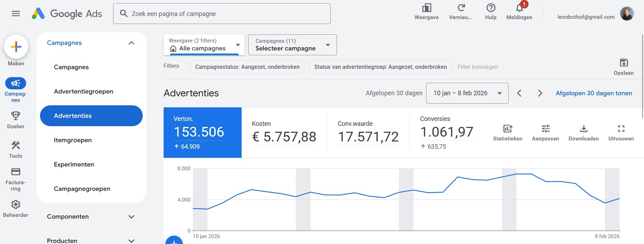Go to previous date range arrow
Screen dimensions: 644x244
pyautogui.click(x=519, y=93)
